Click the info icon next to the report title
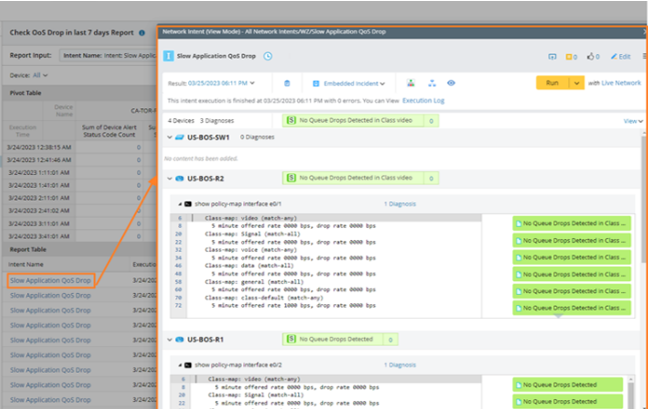 (142, 33)
